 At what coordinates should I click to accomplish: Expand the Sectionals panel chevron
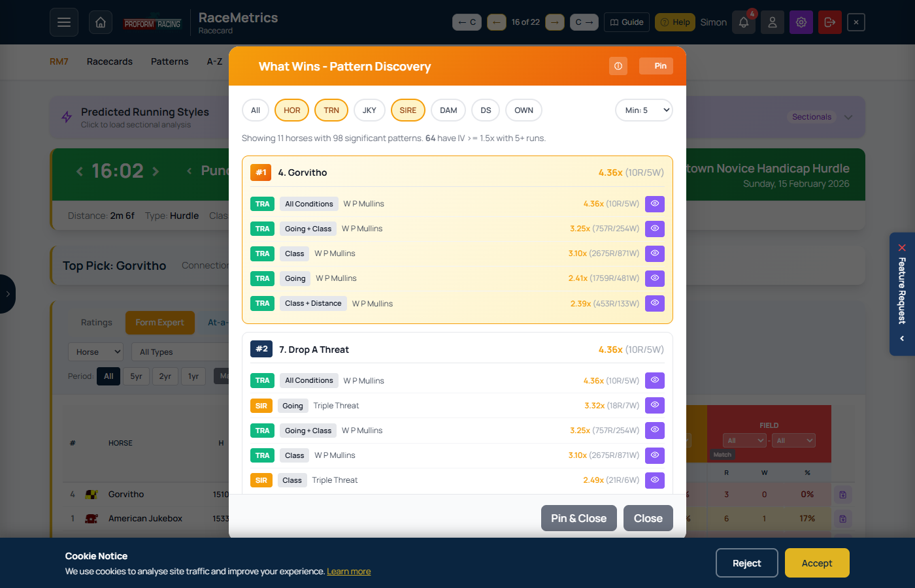pyautogui.click(x=848, y=117)
